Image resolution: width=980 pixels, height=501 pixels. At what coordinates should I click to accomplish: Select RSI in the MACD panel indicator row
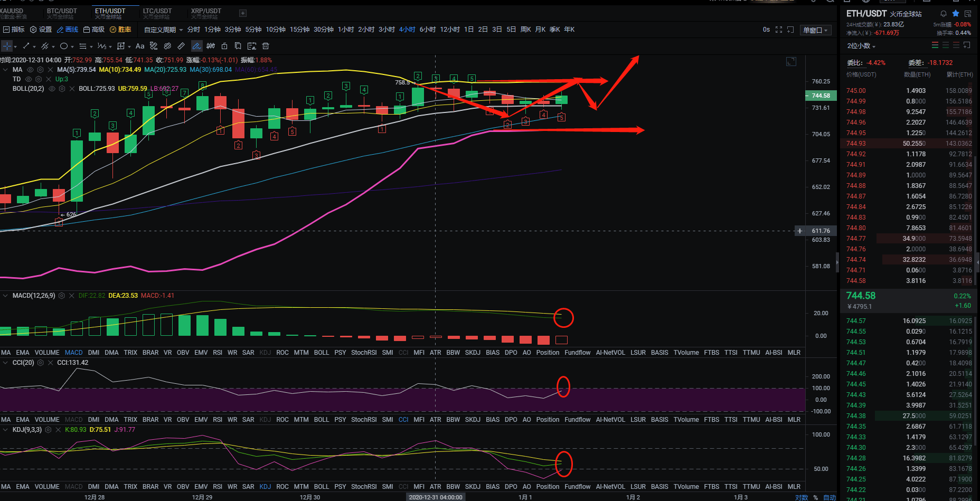(x=218, y=353)
